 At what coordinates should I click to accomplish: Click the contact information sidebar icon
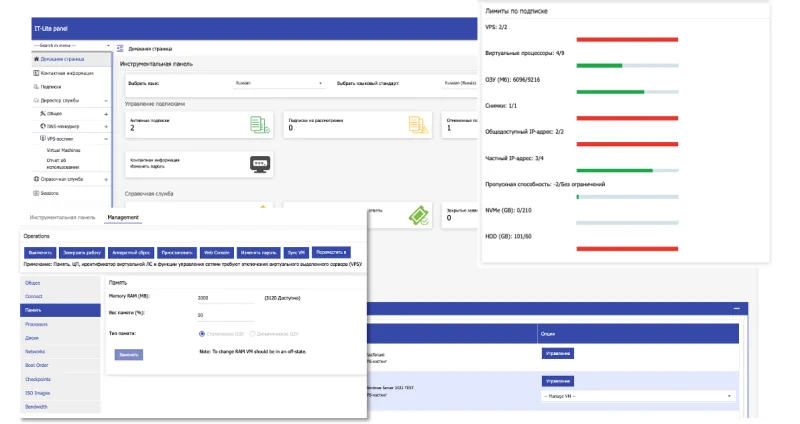click(x=36, y=73)
